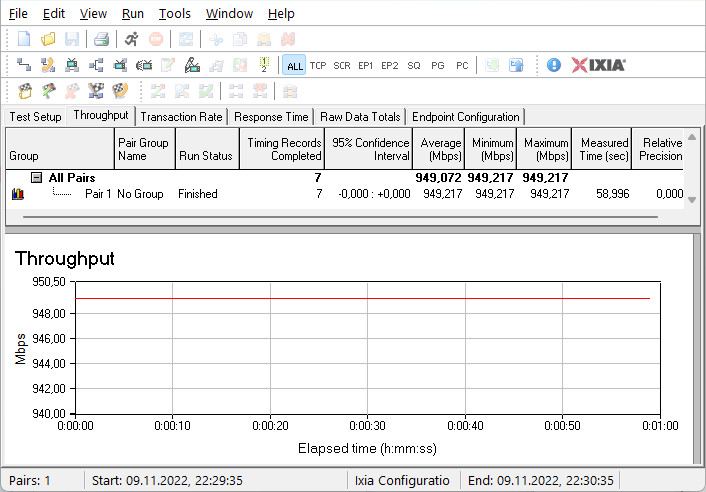Open the Tools menu
The width and height of the screenshot is (706, 492).
click(x=174, y=14)
